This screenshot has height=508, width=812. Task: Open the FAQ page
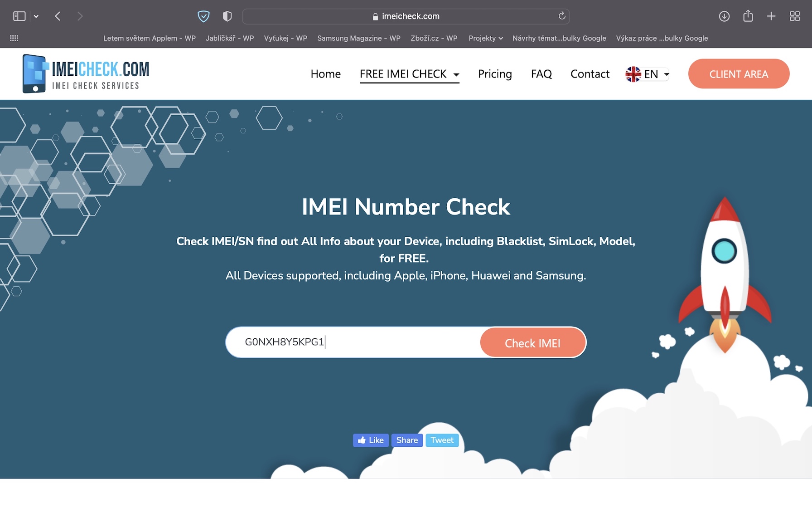pyautogui.click(x=541, y=74)
